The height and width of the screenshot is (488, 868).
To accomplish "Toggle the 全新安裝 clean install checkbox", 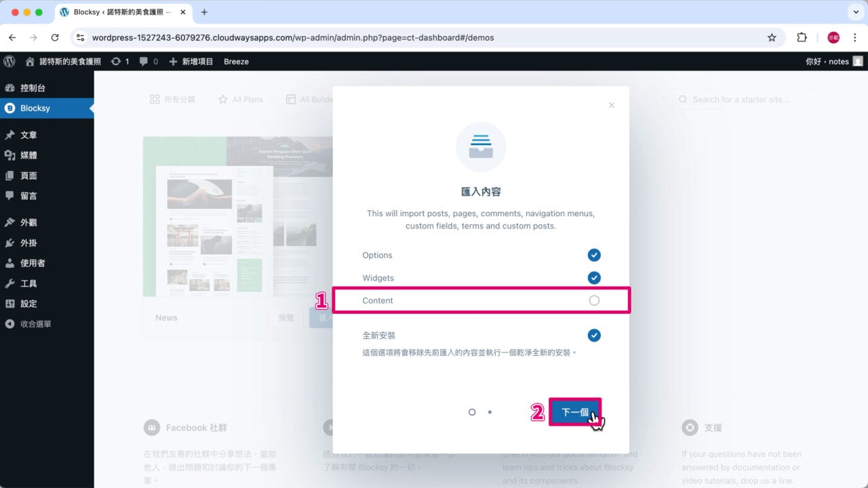I will [594, 335].
